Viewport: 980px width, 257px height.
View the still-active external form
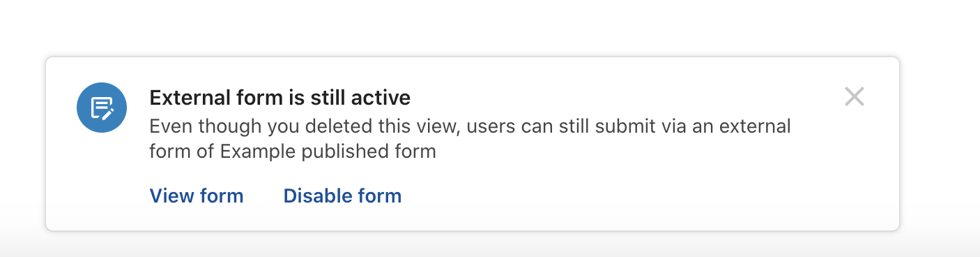point(197,196)
